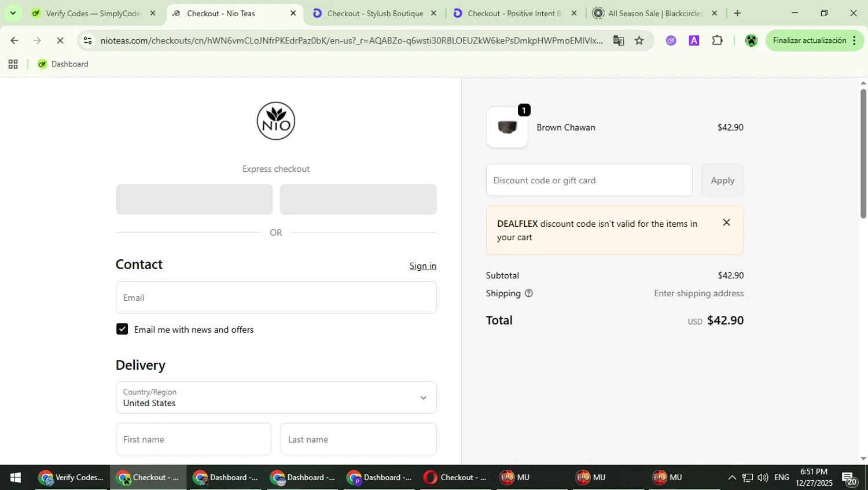Open the Opera Checkout taskbar window

(x=455, y=477)
